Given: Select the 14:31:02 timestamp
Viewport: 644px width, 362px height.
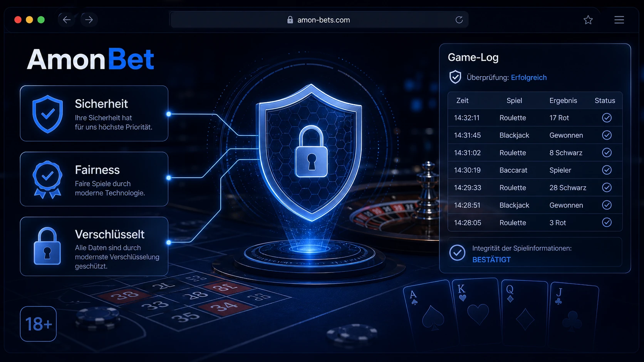Looking at the screenshot, I should coord(467,153).
